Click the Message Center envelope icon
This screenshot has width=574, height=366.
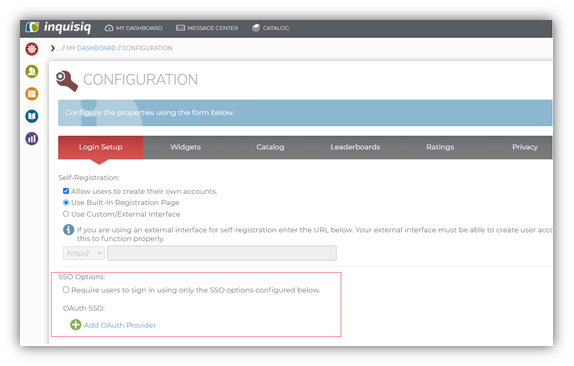point(180,28)
